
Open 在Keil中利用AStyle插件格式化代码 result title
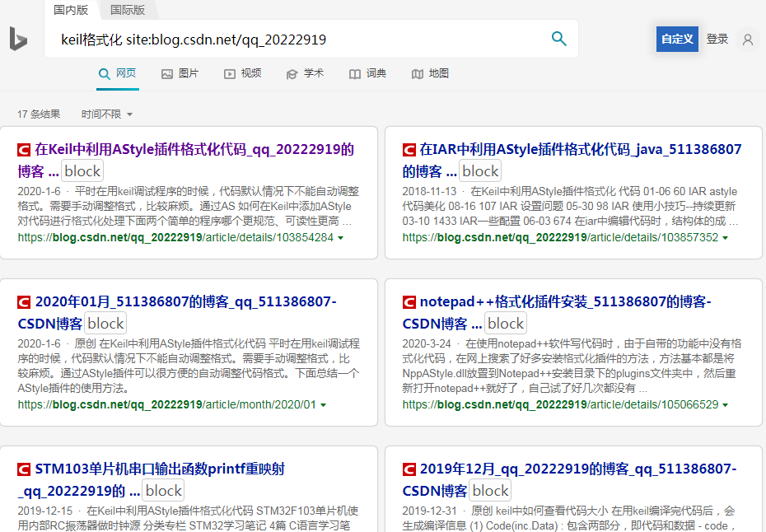[185, 160]
